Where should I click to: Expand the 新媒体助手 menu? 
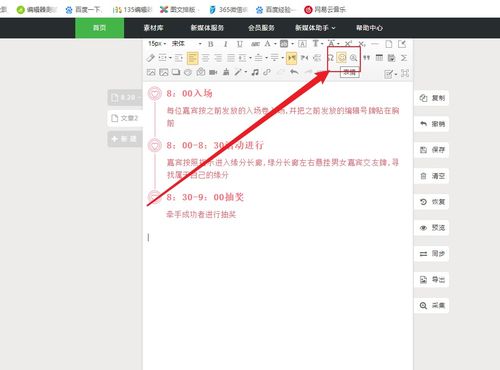pyautogui.click(x=315, y=28)
